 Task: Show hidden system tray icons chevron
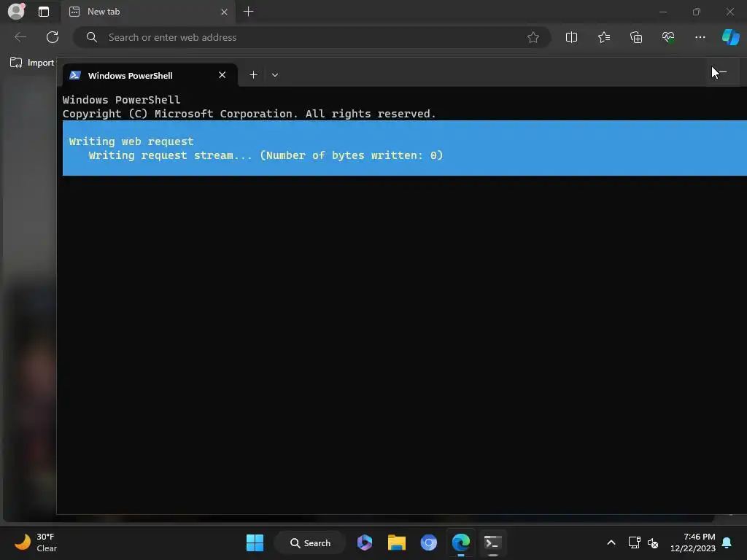(x=611, y=542)
